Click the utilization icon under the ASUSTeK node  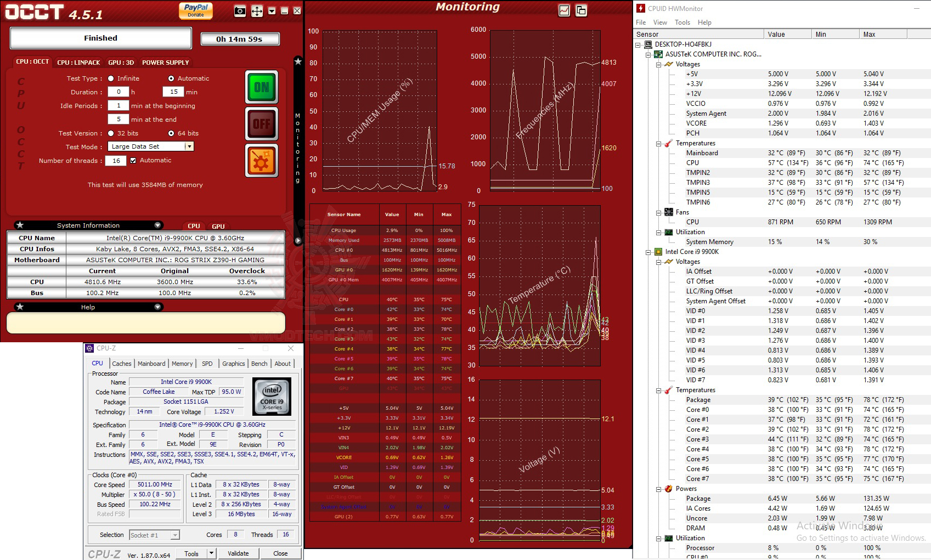(669, 232)
